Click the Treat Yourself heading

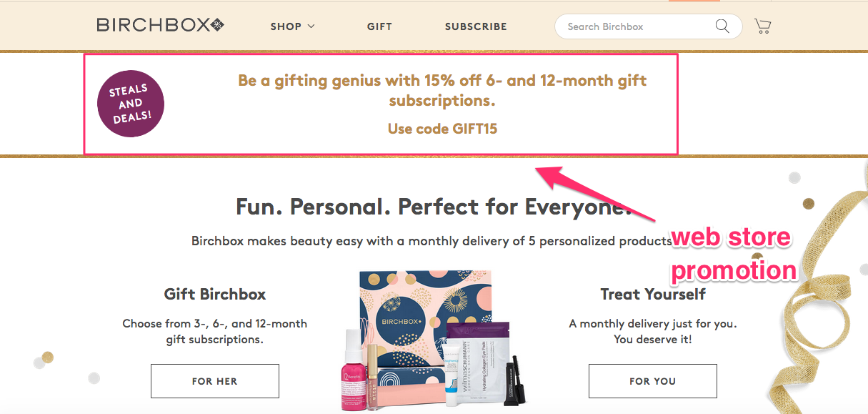[x=652, y=294]
